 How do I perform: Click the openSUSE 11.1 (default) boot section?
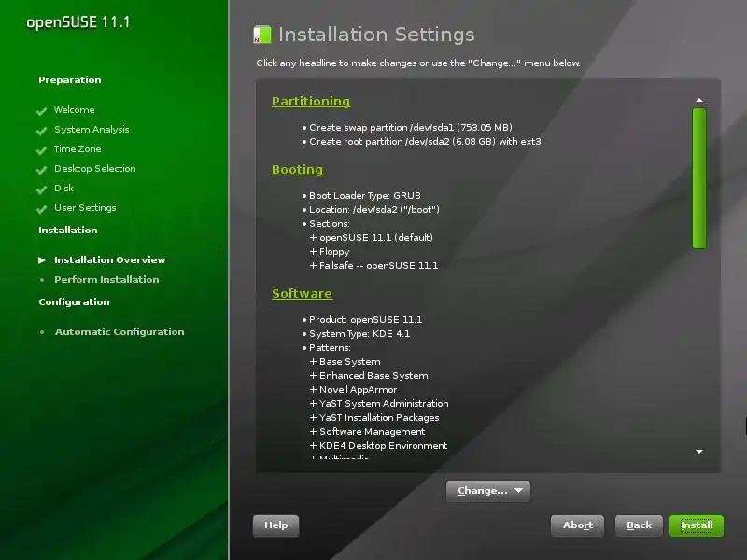372,238
